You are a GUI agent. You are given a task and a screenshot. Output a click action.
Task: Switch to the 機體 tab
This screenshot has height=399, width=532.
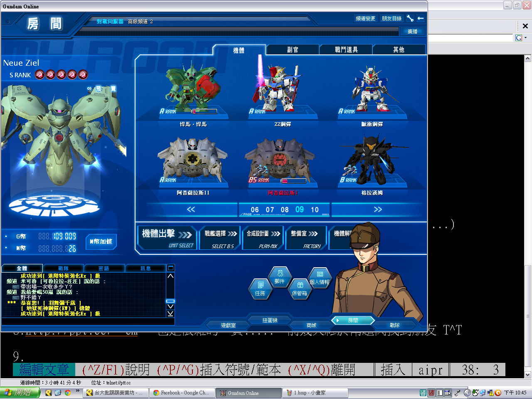pyautogui.click(x=239, y=50)
